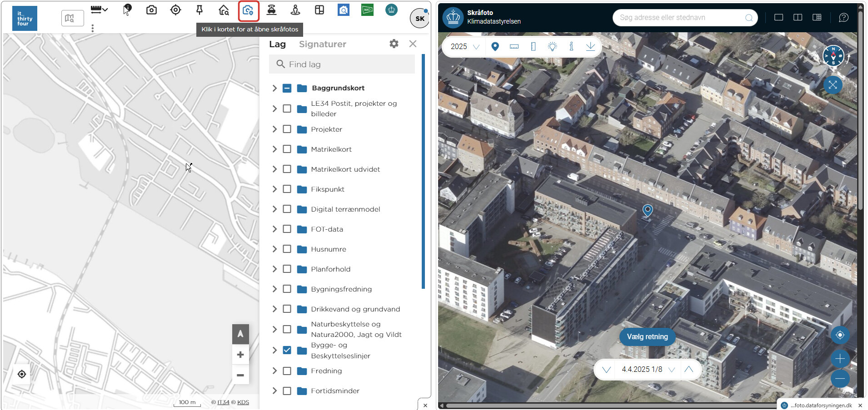Tick the Husnumre layer checkbox
The width and height of the screenshot is (868, 410).
(x=287, y=249)
